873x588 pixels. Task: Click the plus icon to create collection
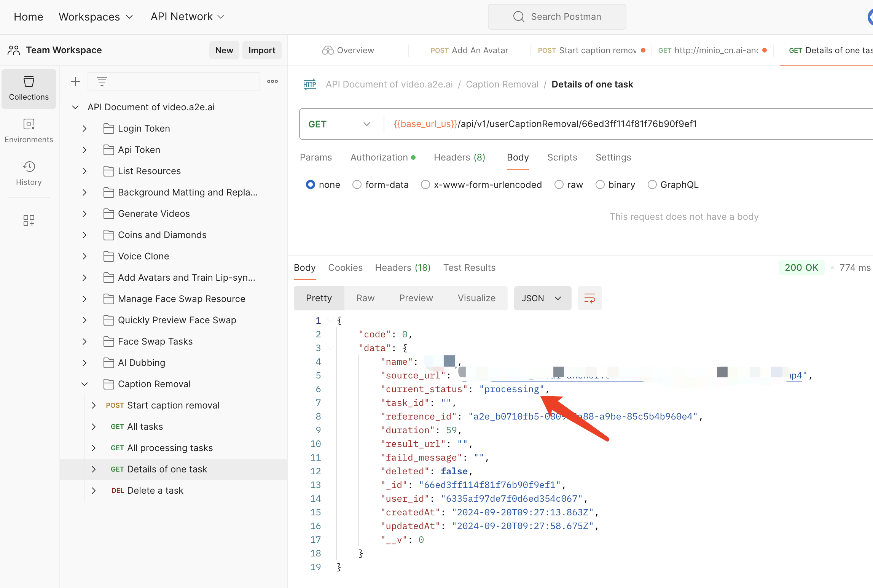tap(75, 81)
